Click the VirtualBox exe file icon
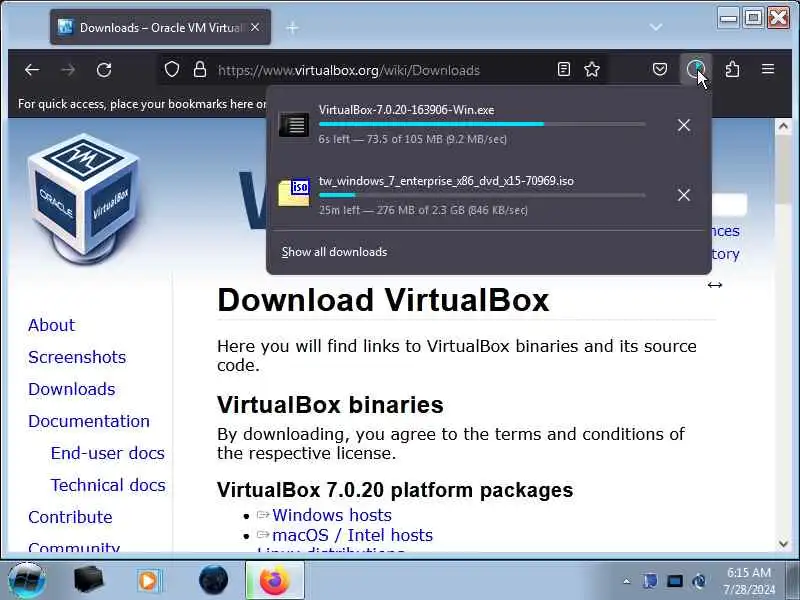 point(294,124)
